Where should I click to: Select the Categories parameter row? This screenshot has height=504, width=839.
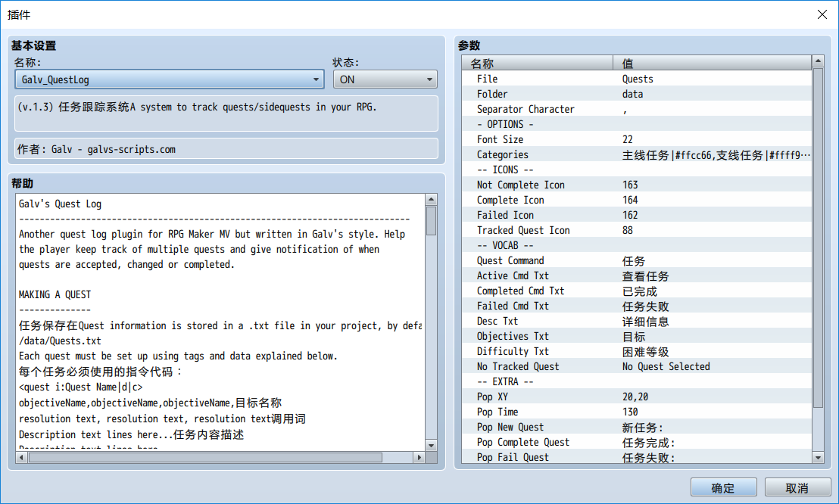(637, 154)
